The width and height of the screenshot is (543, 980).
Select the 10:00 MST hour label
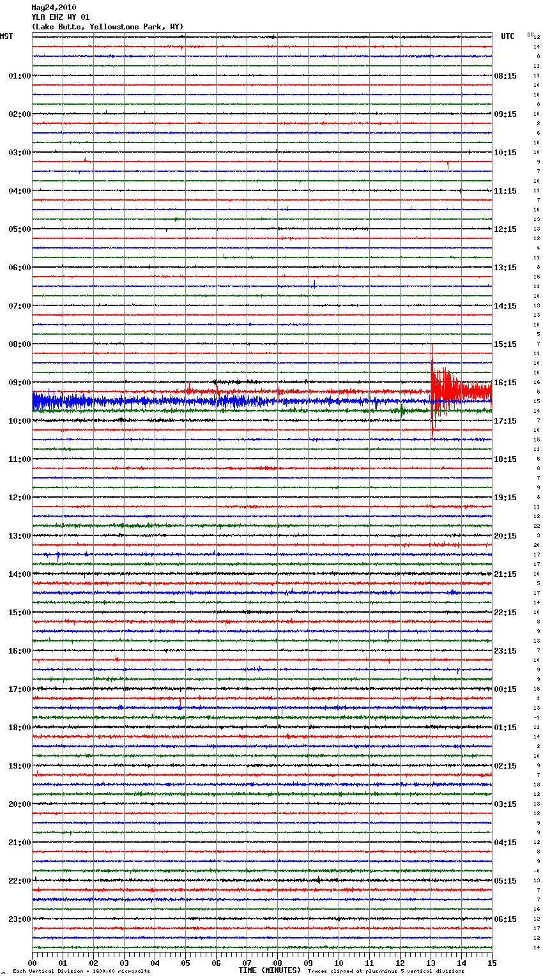pos(20,421)
